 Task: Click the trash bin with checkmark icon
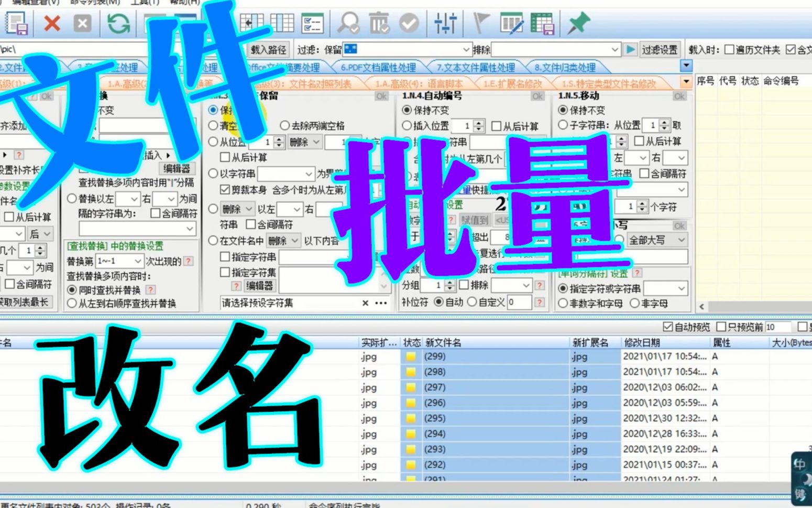click(x=379, y=24)
